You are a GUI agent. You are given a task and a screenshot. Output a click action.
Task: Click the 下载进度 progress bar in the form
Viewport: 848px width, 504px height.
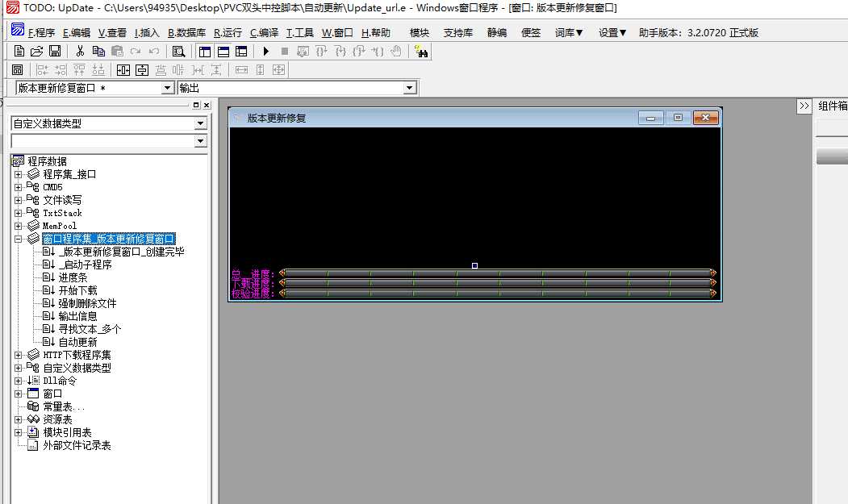(497, 284)
